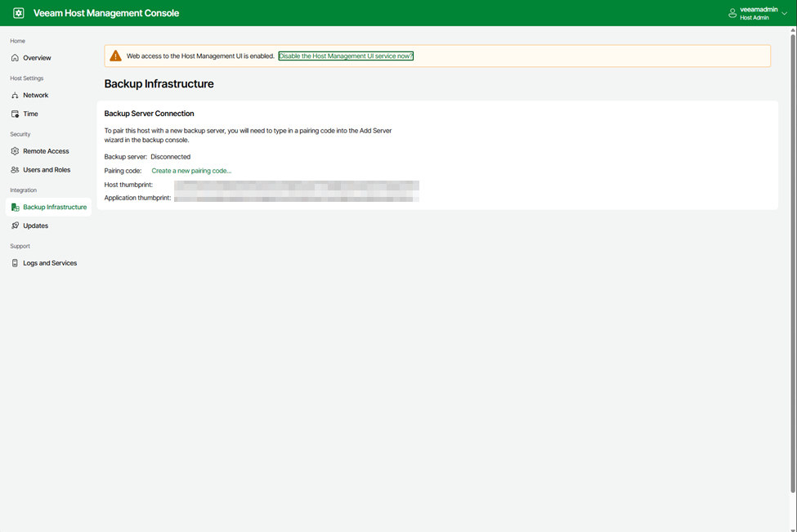The width and height of the screenshot is (797, 532).
Task: Click 'Create a new pairing code...' link
Action: click(x=191, y=171)
